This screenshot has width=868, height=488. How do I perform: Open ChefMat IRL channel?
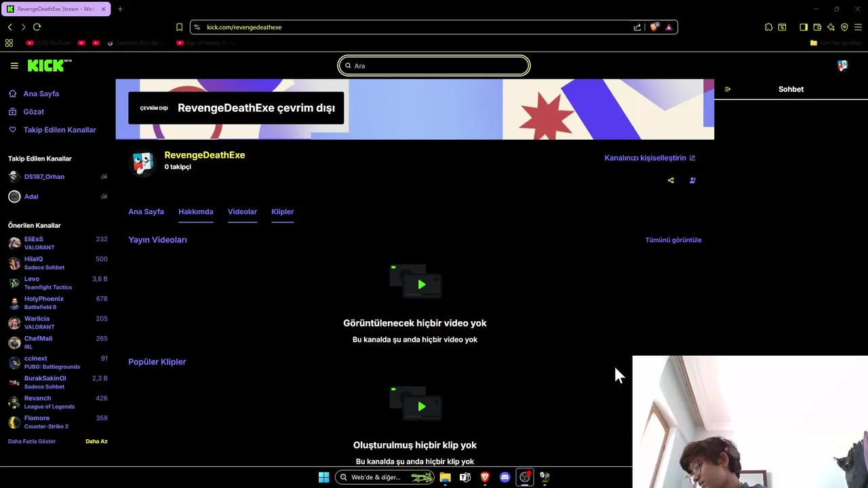tap(58, 342)
